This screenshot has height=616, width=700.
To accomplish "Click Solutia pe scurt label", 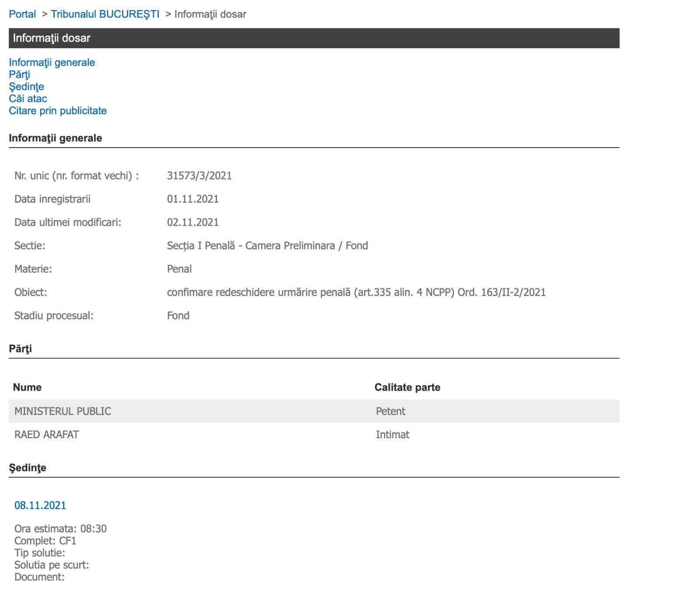I will [52, 565].
